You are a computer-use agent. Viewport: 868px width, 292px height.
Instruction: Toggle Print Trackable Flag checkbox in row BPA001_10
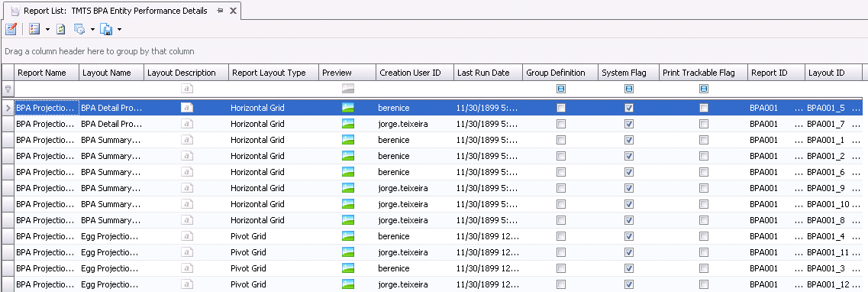704,204
